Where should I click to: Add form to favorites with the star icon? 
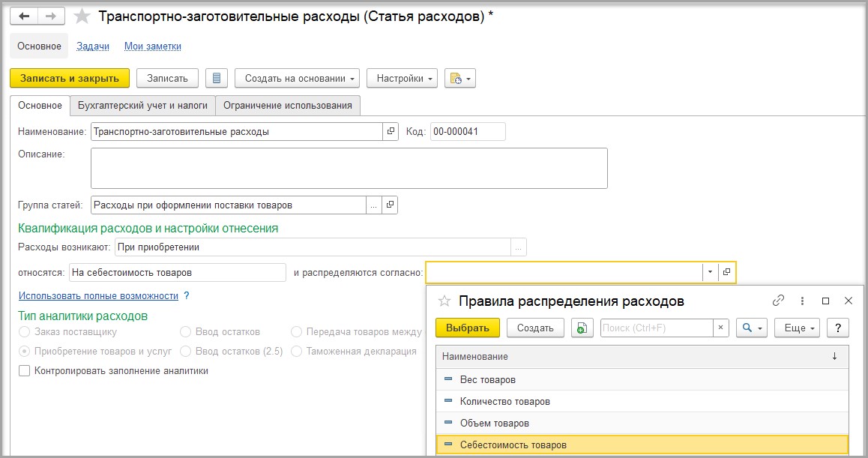[x=82, y=16]
